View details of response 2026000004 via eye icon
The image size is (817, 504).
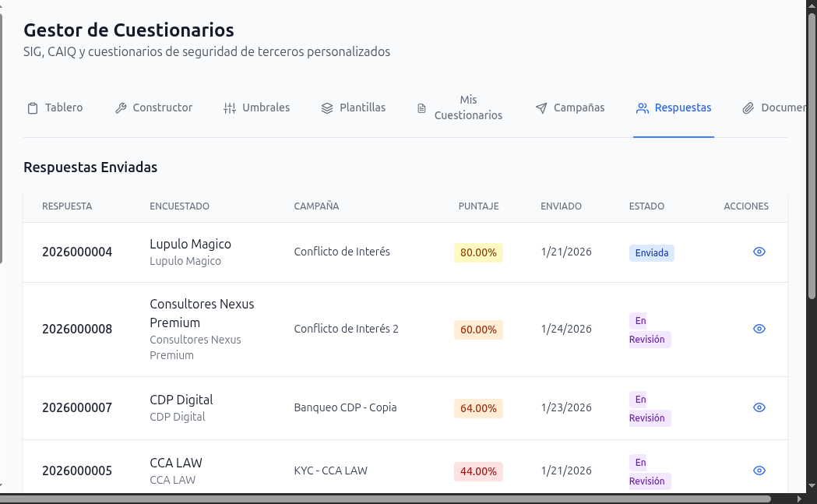coord(759,252)
